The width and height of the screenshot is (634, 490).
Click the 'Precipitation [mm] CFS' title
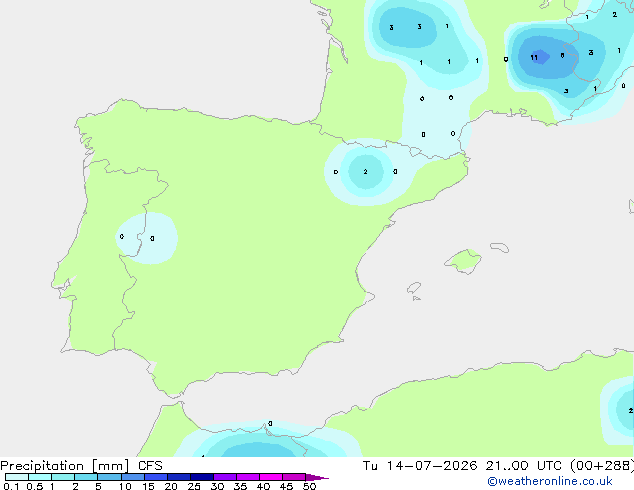(81, 466)
